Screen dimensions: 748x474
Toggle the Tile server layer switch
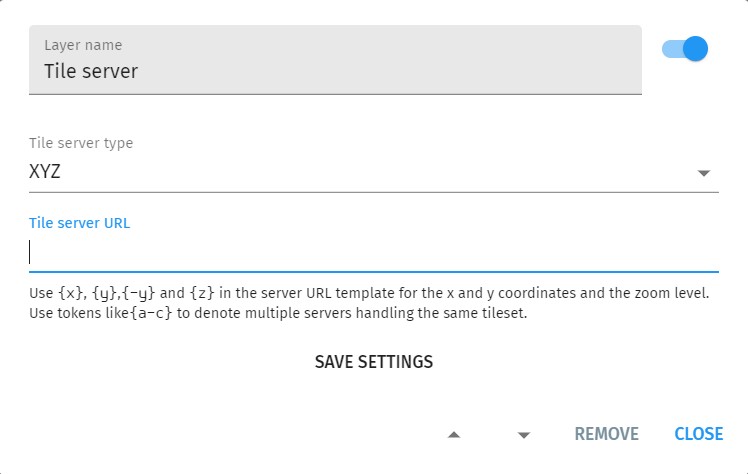tap(685, 49)
